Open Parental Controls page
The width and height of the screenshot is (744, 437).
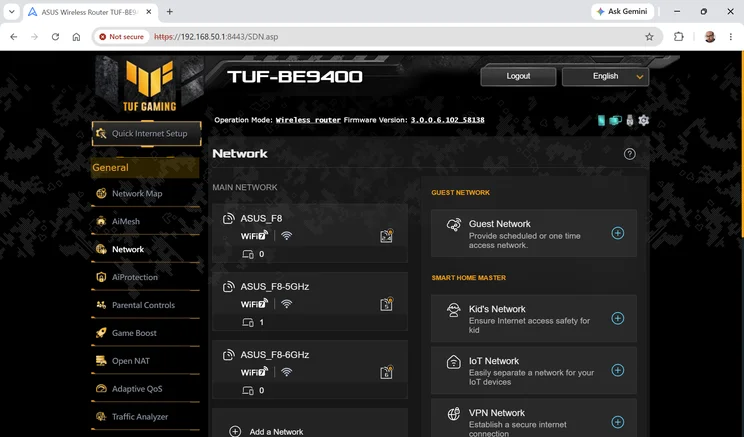tap(143, 305)
